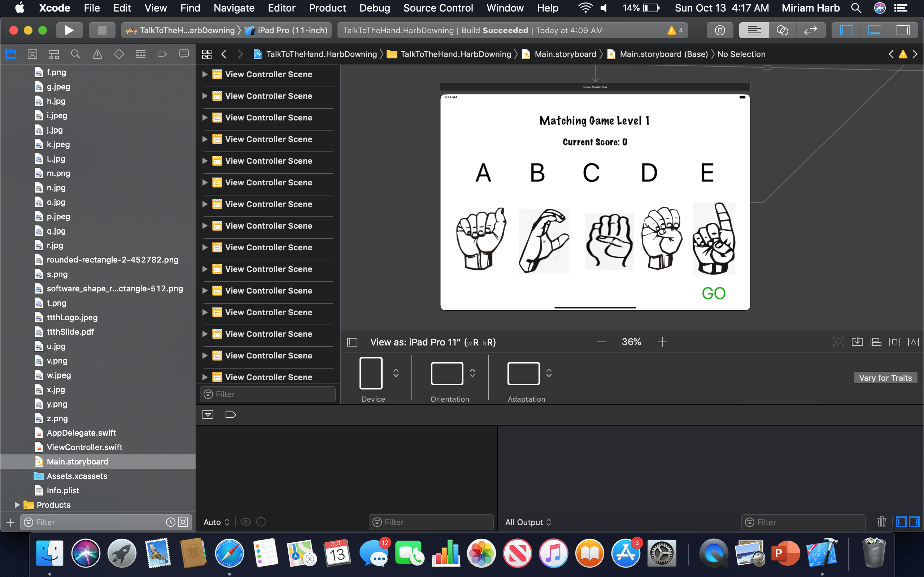Click the Embed In storyboard icon
This screenshot has width=924, height=577.
(x=857, y=342)
